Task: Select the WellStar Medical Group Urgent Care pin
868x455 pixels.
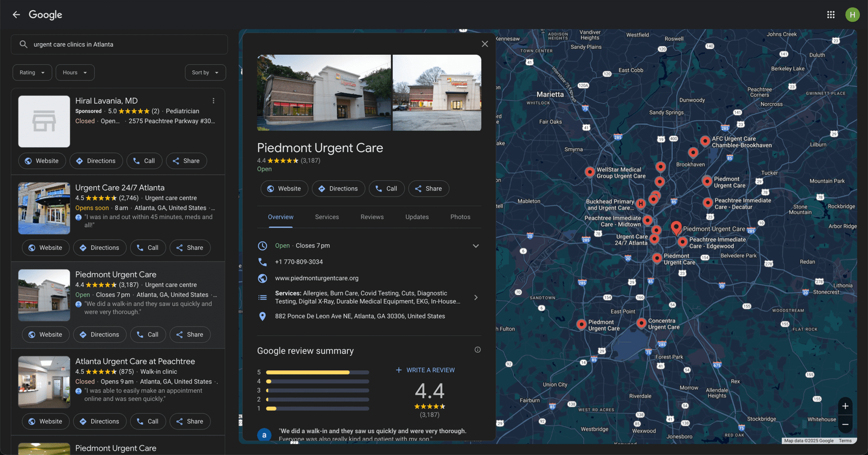Action: 590,172
